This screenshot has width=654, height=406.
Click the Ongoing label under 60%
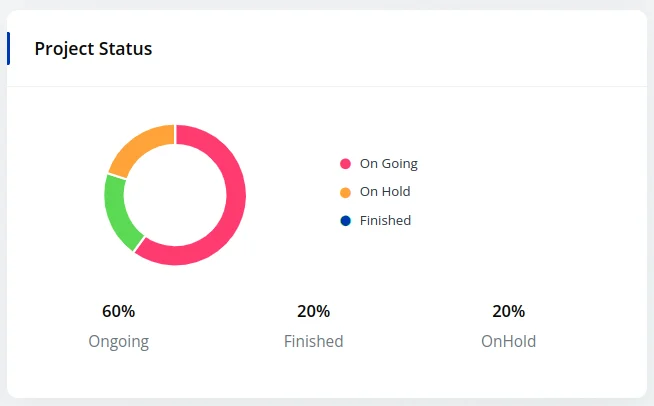pos(118,341)
